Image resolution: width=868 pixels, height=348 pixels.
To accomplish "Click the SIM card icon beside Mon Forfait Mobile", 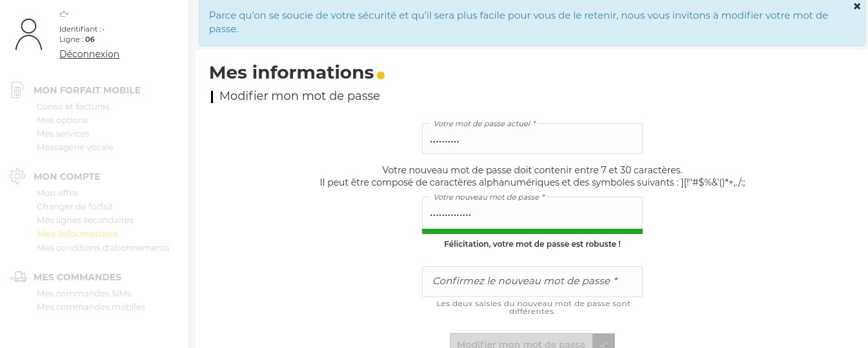I will (17, 90).
